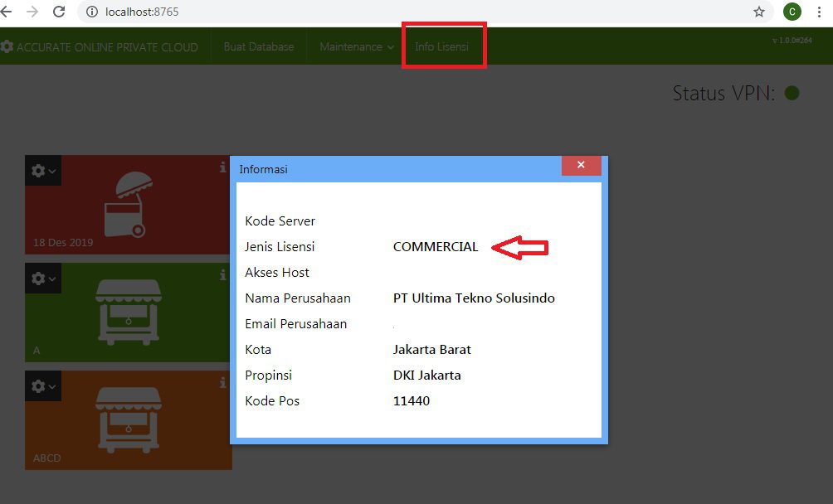
Task: Click the Chrome profile avatar icon
Action: 792,12
